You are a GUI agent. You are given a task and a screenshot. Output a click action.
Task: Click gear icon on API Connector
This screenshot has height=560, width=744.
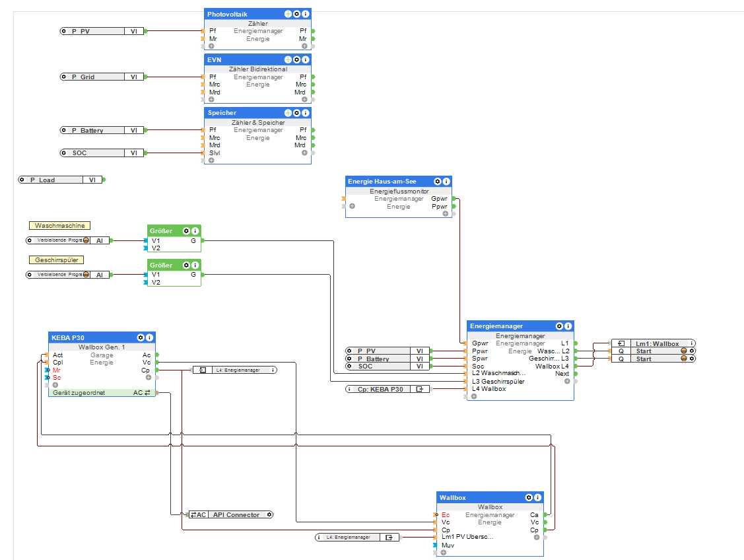point(269,514)
